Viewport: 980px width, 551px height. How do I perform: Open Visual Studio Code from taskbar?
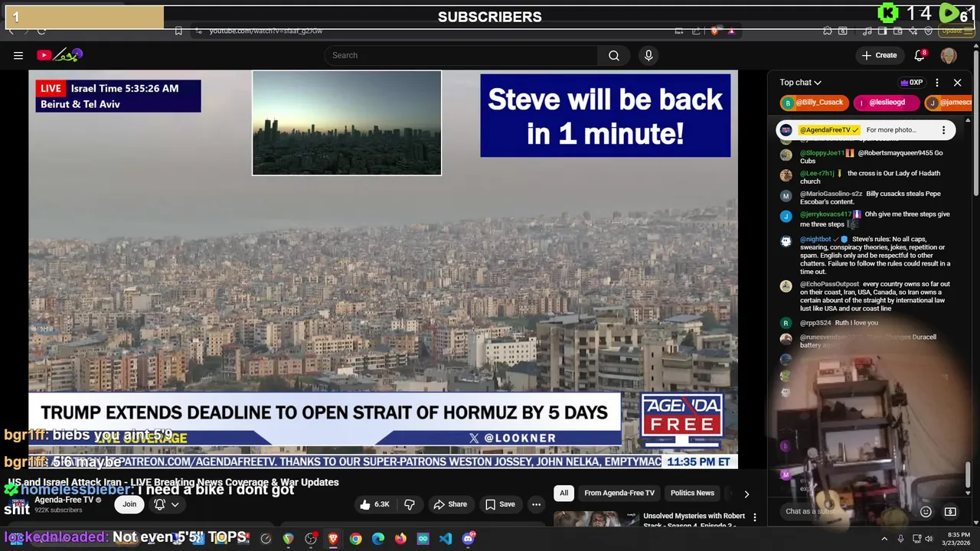[x=446, y=539]
